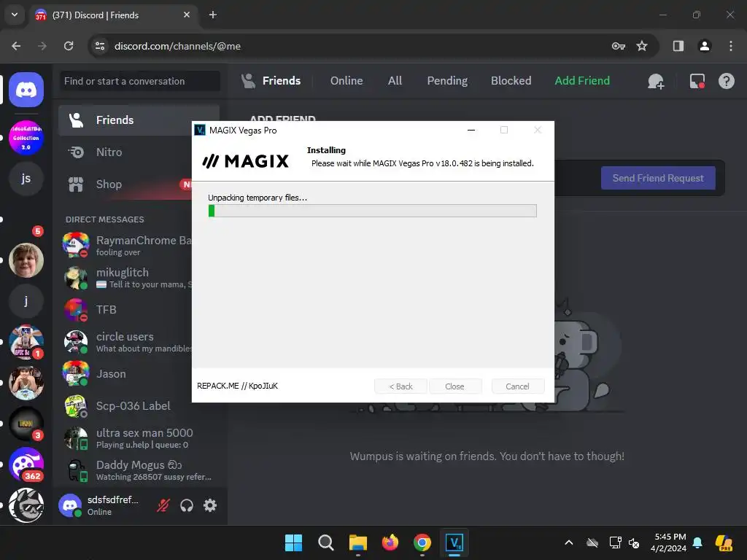Click Cancel in MAGIX Vegas Pro installer
This screenshot has width=747, height=560.
coord(517,386)
